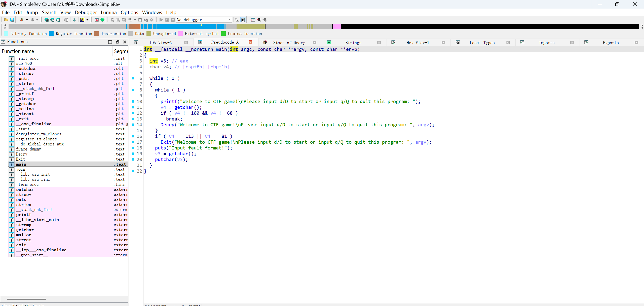The height and width of the screenshot is (306, 644).
Task: Expand the dropdown arrow beside the yellow A icon
Action: coord(88,20)
